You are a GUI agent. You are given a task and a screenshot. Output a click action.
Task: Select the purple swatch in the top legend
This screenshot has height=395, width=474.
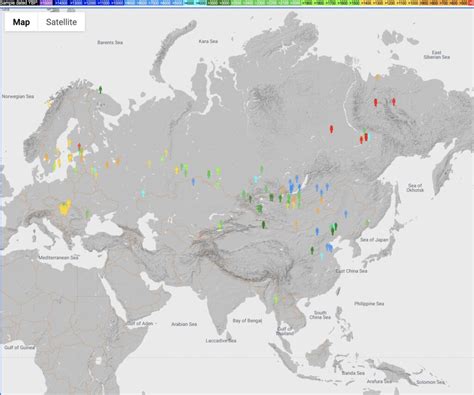coord(46,3)
